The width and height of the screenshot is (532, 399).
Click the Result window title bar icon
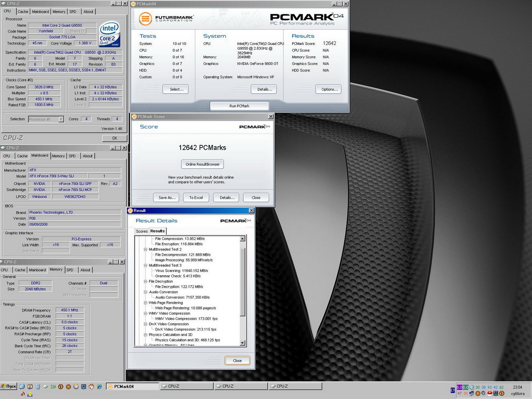pos(130,211)
